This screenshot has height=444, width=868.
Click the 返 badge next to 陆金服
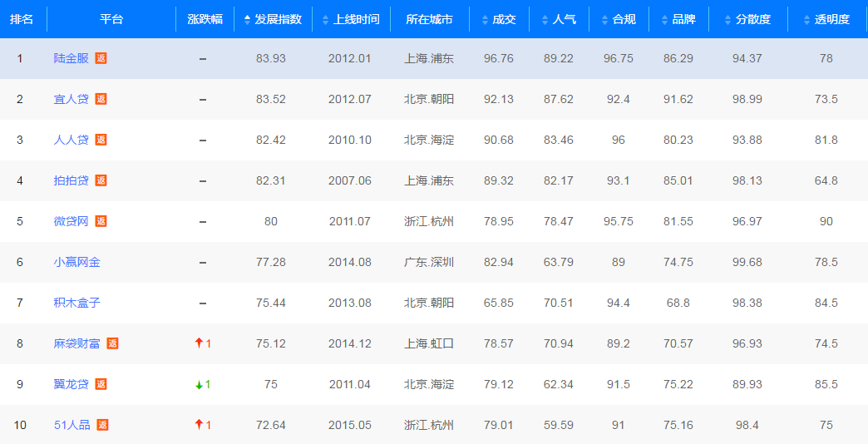tap(101, 58)
